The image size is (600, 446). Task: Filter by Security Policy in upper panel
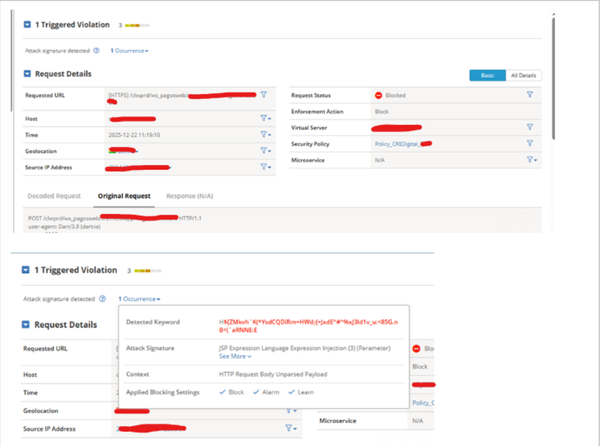(x=530, y=143)
